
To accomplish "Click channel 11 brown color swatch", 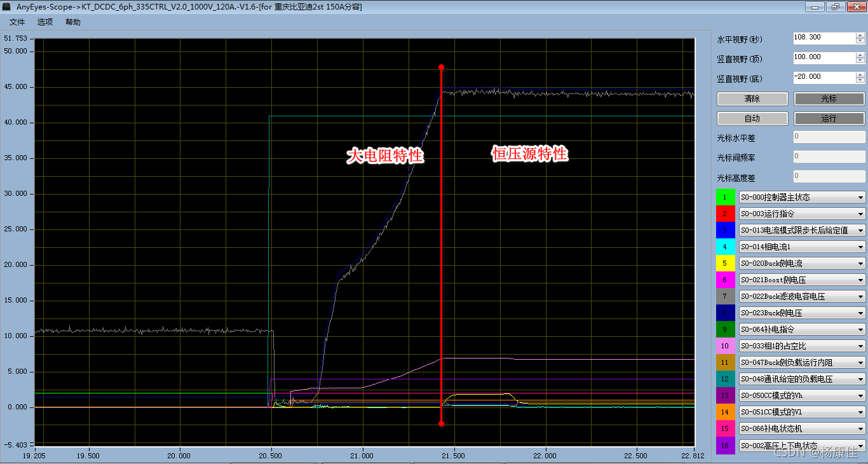I will tap(726, 362).
